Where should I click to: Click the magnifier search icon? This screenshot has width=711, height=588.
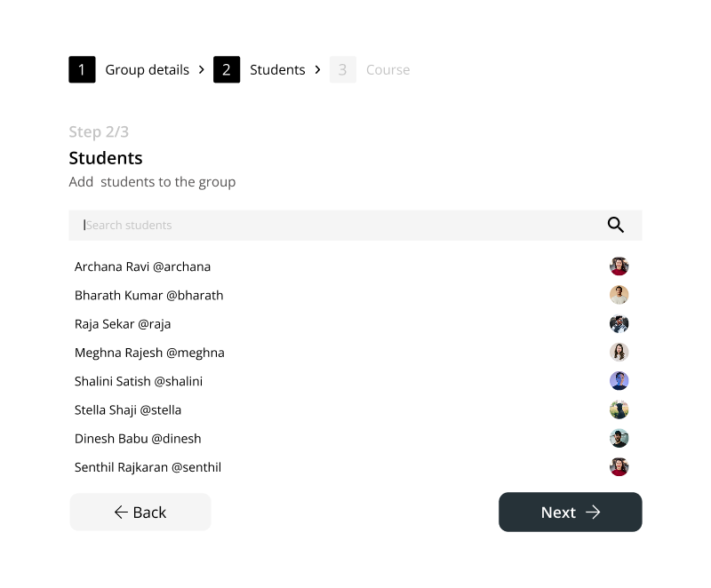tap(616, 225)
